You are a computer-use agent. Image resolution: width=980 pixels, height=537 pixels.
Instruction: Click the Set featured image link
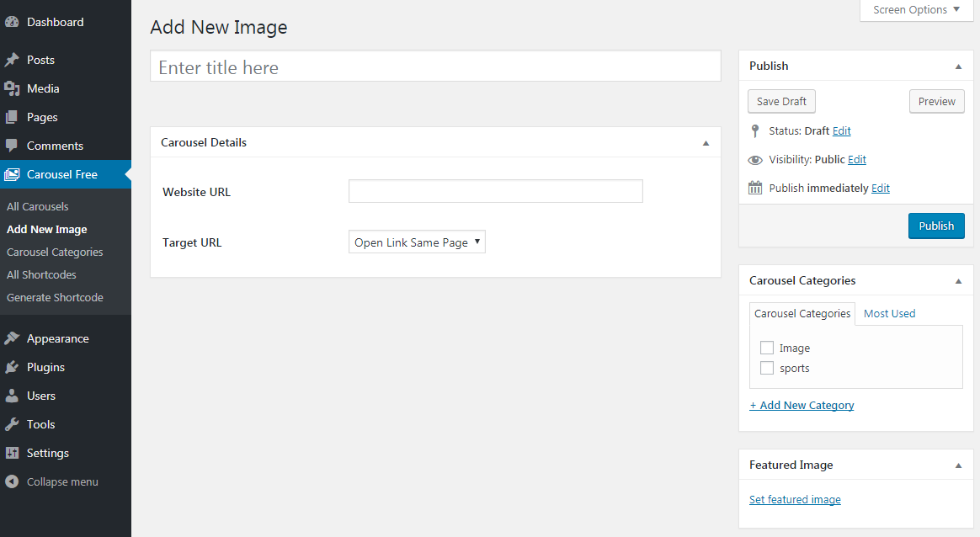pos(795,499)
